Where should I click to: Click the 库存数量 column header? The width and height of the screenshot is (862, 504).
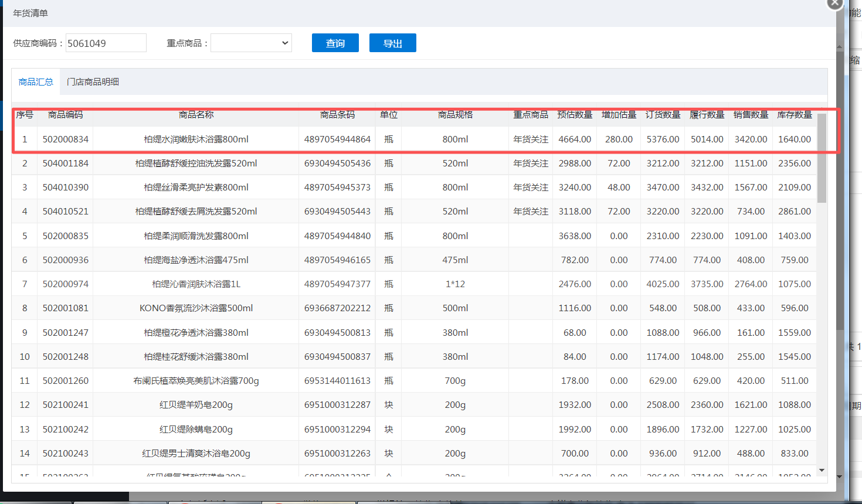795,115
